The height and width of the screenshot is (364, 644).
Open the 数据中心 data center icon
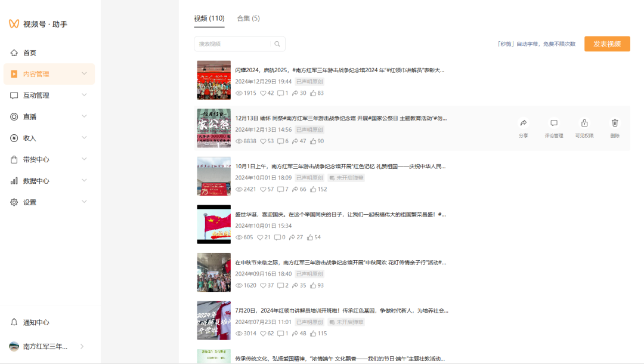[x=14, y=181]
